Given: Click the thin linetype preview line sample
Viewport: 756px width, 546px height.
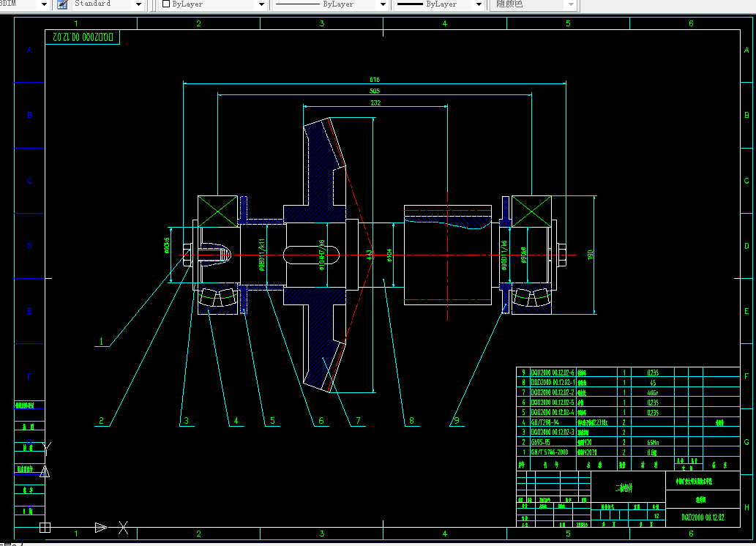Looking at the screenshot, I should pos(297,4).
